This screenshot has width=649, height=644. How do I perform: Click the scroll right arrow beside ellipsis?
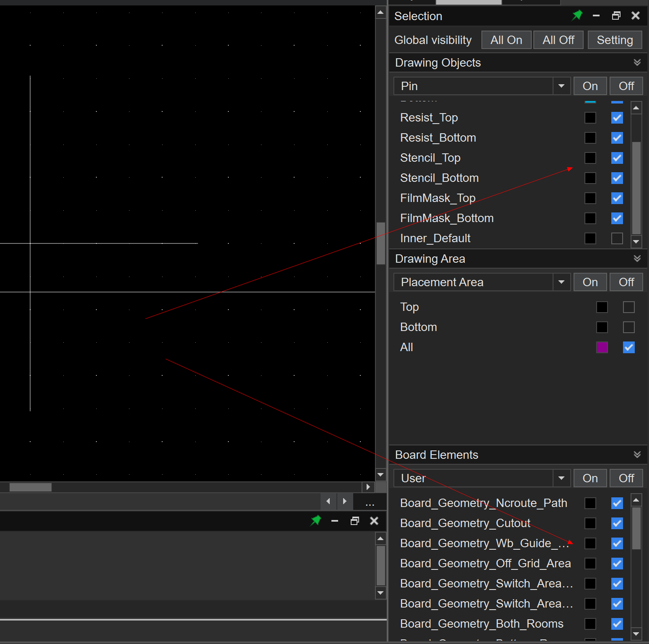coord(344,501)
